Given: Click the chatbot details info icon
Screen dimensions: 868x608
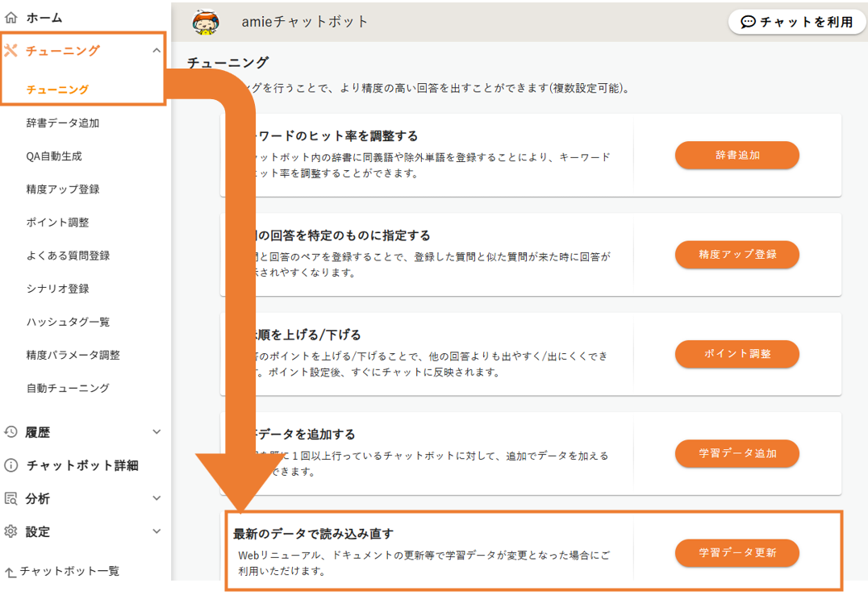Looking at the screenshot, I should tap(10, 465).
